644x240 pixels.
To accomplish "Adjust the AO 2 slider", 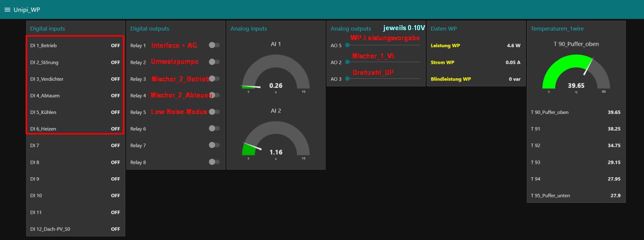I will coord(383,62).
